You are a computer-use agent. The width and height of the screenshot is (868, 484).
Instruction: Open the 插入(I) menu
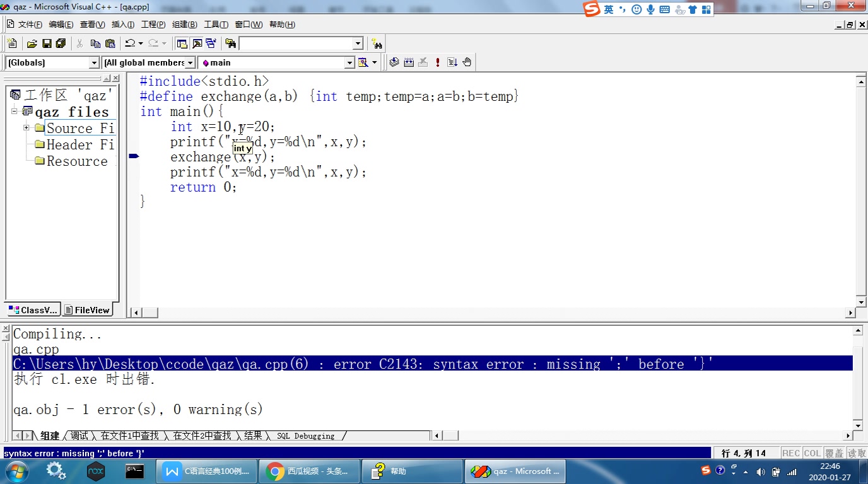tap(123, 25)
